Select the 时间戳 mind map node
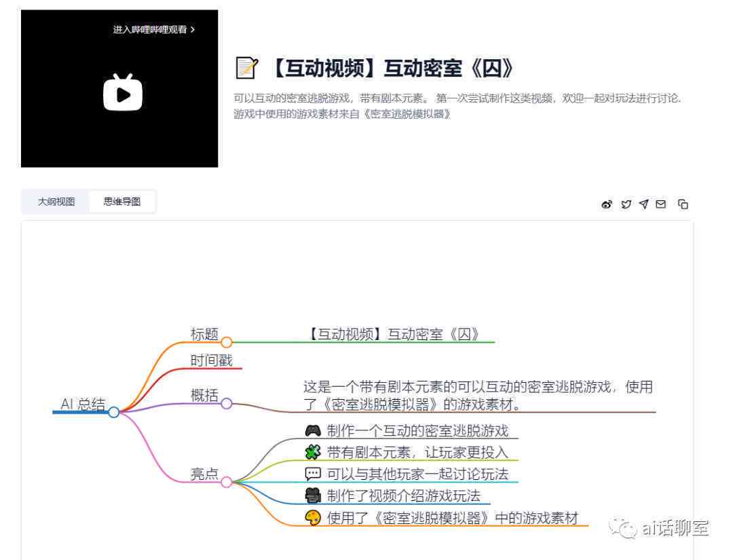Screen dimensions: 733x560 (x=211, y=360)
